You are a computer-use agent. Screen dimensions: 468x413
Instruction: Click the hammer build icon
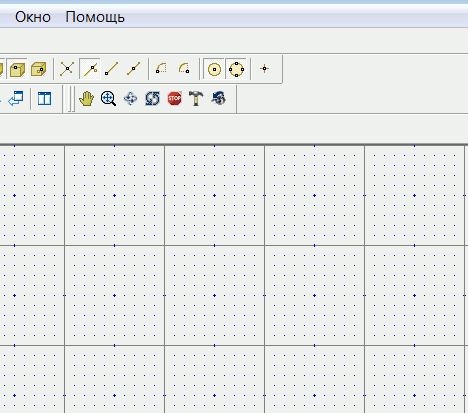(196, 99)
